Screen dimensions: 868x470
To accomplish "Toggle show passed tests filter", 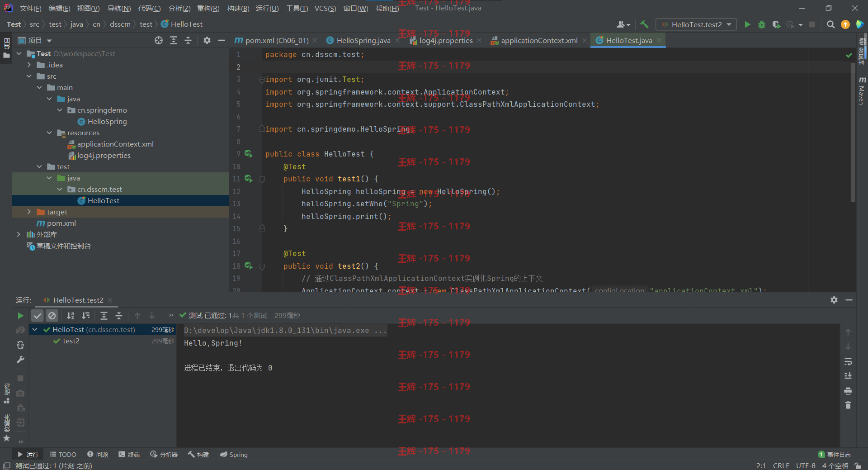I will click(38, 316).
